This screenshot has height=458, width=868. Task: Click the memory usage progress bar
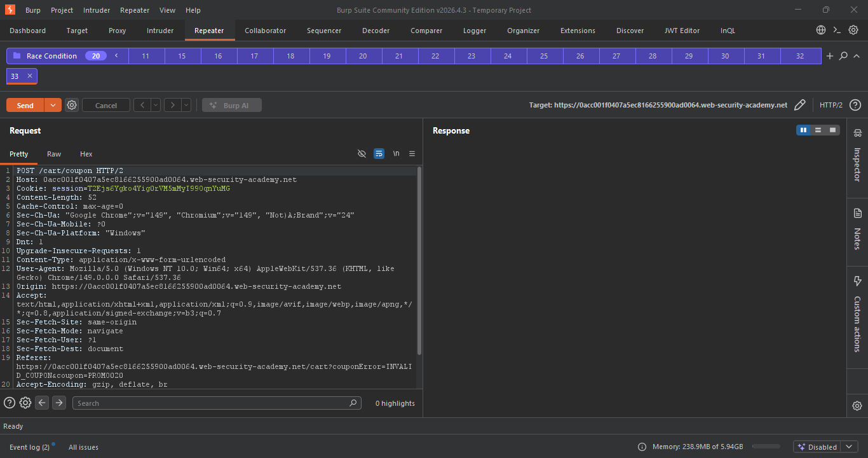click(x=766, y=447)
